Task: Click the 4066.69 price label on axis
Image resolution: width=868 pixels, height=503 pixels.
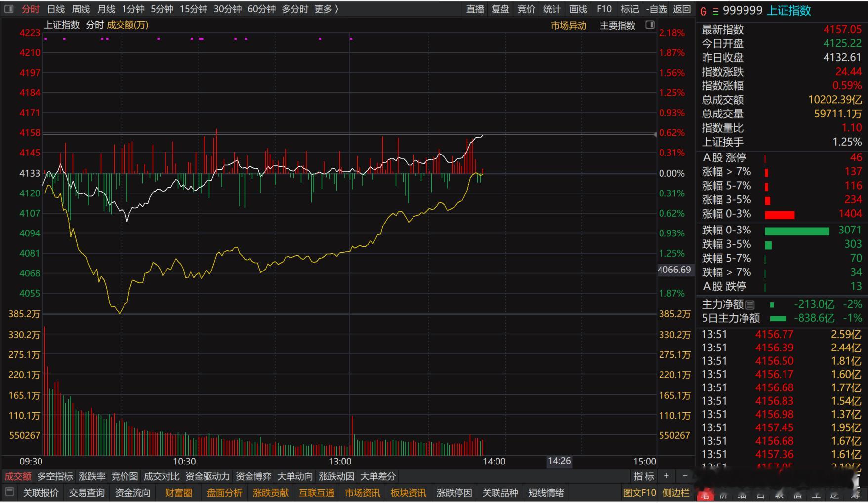Action: (x=674, y=270)
